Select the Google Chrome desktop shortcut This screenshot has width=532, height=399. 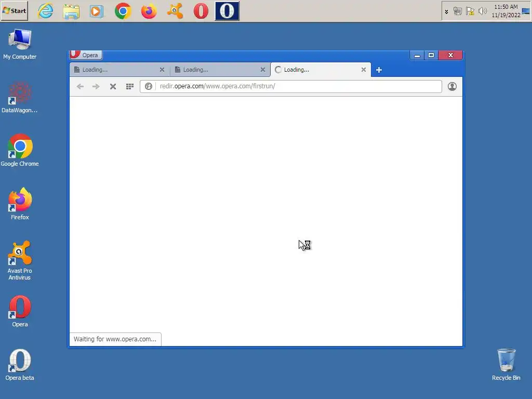(20, 151)
